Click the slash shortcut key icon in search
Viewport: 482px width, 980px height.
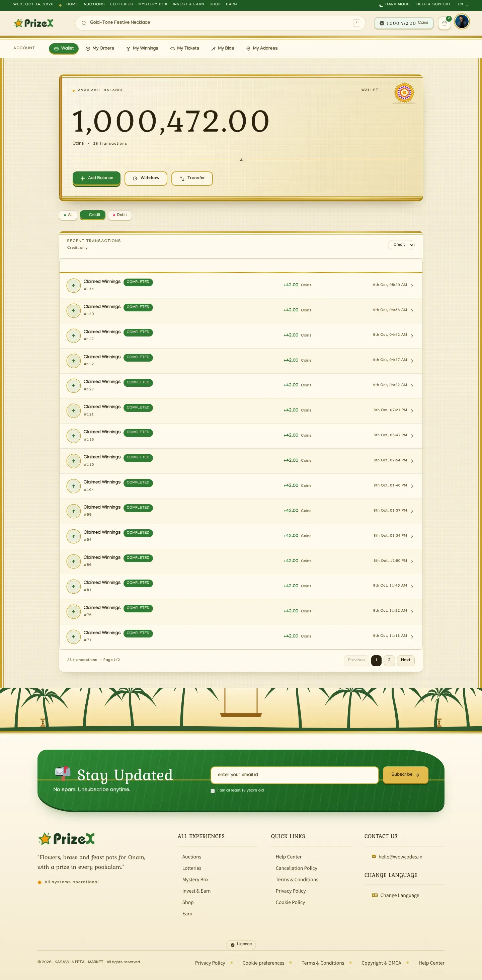[x=356, y=23]
